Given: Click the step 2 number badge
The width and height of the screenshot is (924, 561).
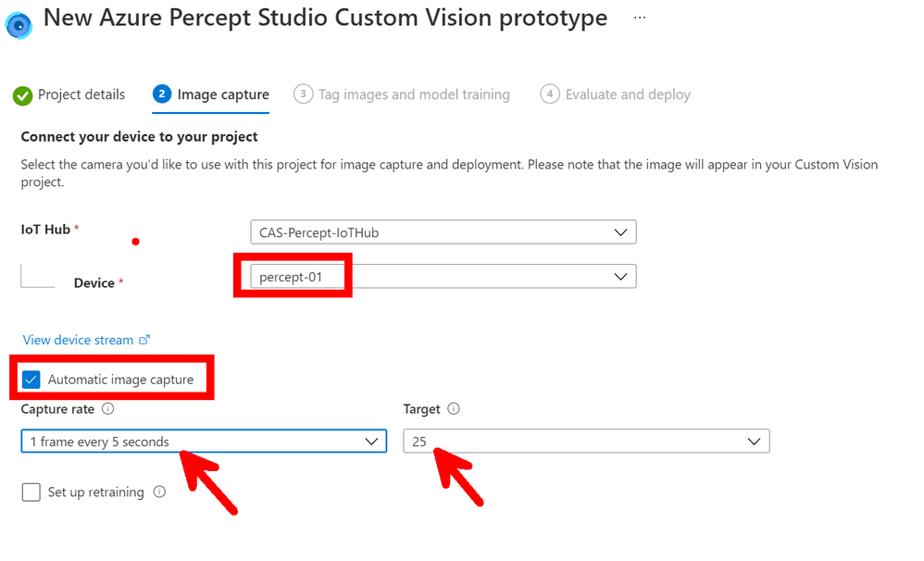Looking at the screenshot, I should click(162, 94).
